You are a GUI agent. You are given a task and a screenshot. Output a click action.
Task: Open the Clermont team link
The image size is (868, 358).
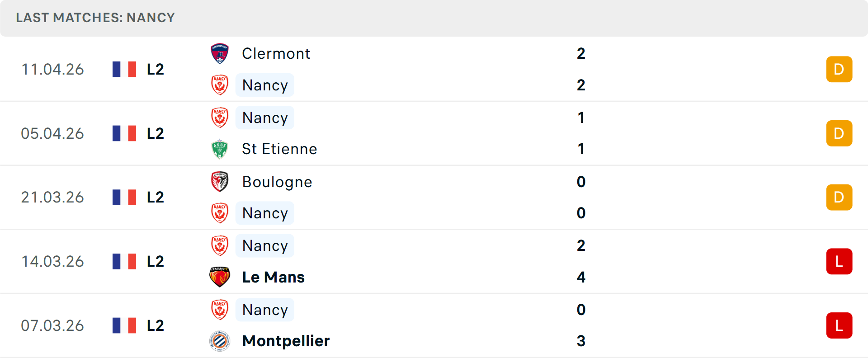tap(276, 54)
